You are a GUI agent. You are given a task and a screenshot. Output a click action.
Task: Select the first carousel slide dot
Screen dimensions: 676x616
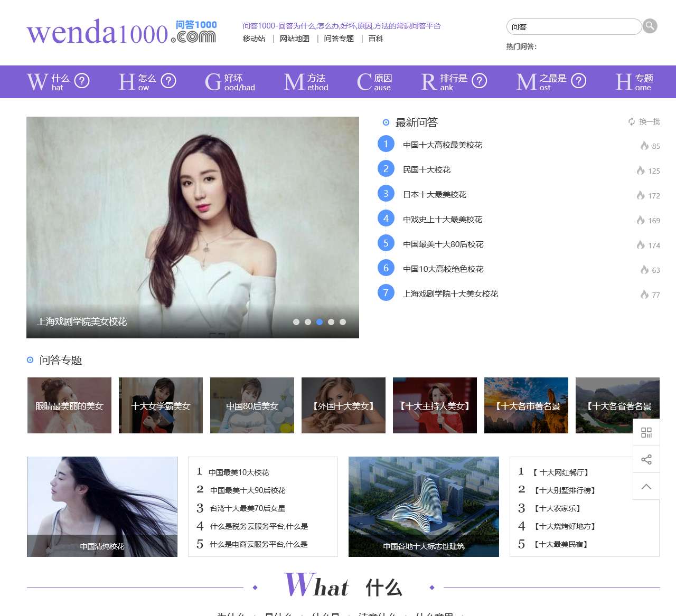pyautogui.click(x=296, y=322)
